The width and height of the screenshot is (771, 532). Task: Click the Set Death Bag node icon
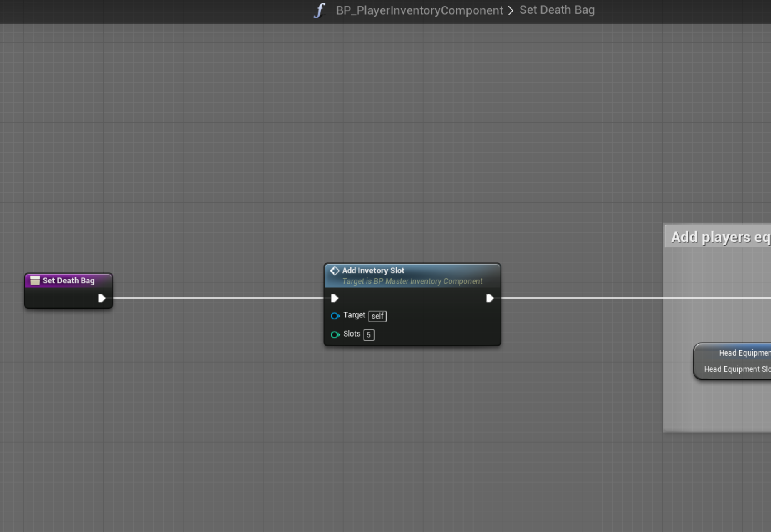35,280
